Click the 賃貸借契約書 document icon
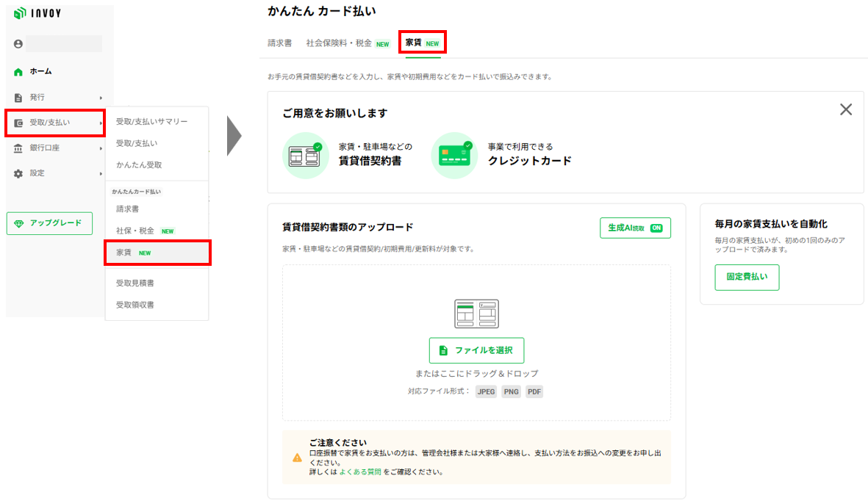The image size is (868, 503). 306,156
